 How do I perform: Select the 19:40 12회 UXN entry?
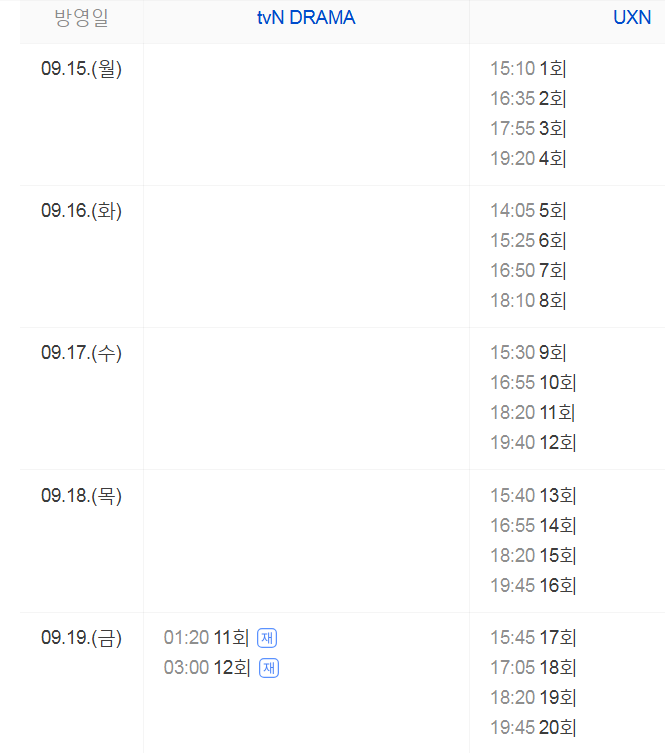click(x=533, y=442)
